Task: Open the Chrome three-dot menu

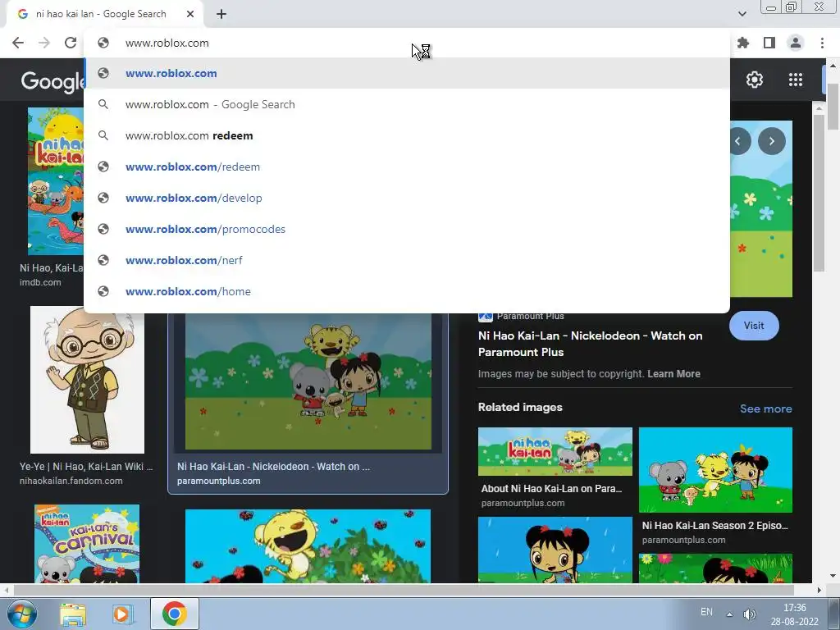Action: tap(822, 43)
